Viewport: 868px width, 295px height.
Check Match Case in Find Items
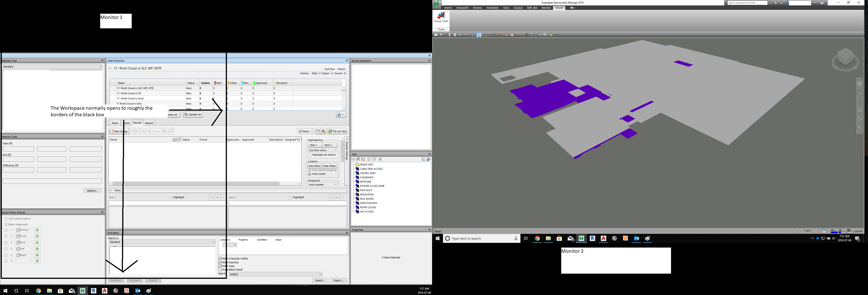tap(220, 266)
